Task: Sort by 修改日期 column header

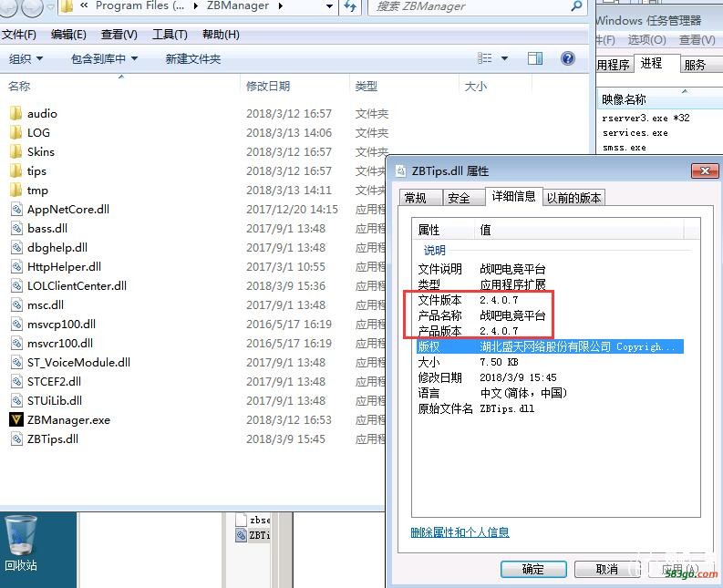Action: 295,86
